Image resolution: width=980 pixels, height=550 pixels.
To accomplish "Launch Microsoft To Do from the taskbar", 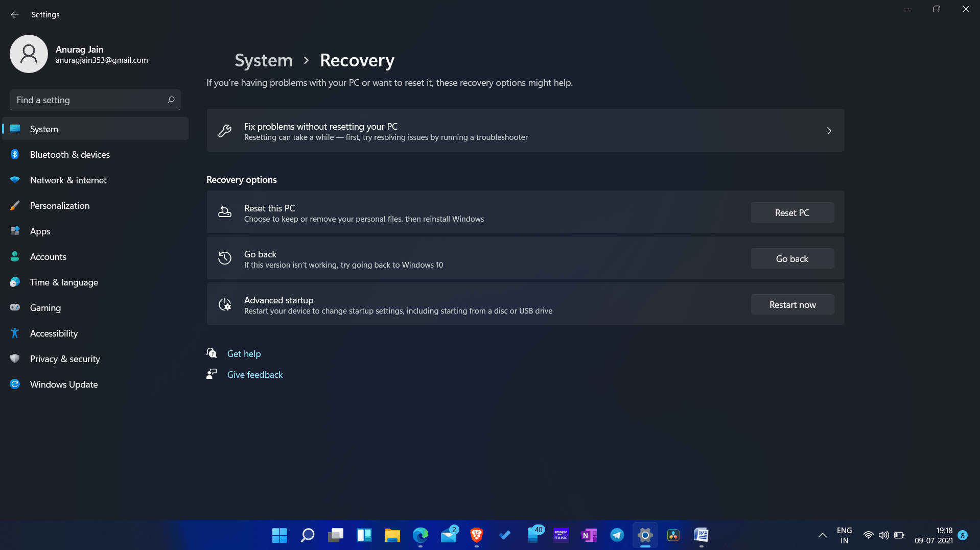I will point(504,535).
